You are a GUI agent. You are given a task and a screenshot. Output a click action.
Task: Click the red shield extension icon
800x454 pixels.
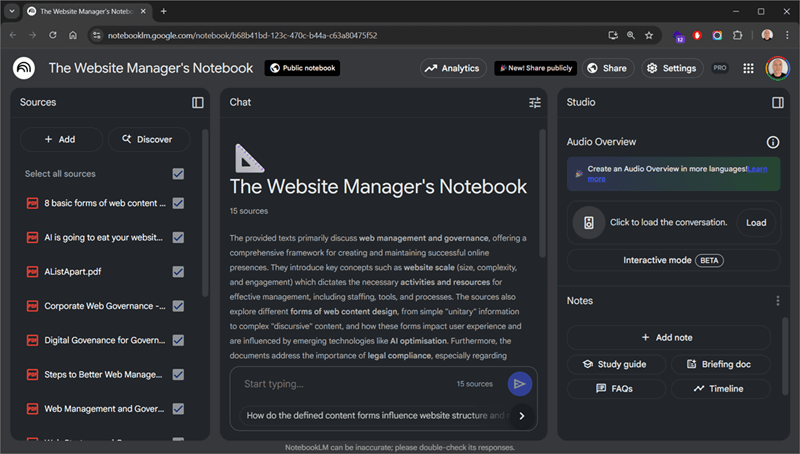click(x=697, y=35)
